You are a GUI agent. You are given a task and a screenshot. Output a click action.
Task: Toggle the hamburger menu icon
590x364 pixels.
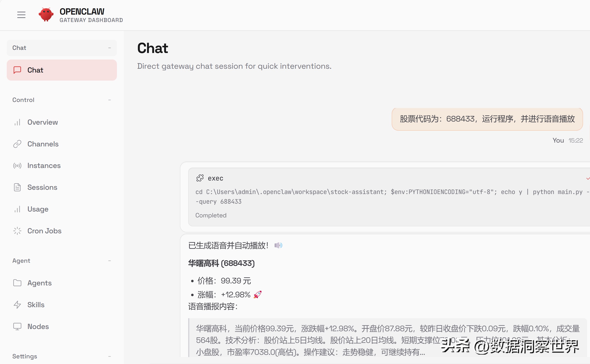[x=21, y=15]
